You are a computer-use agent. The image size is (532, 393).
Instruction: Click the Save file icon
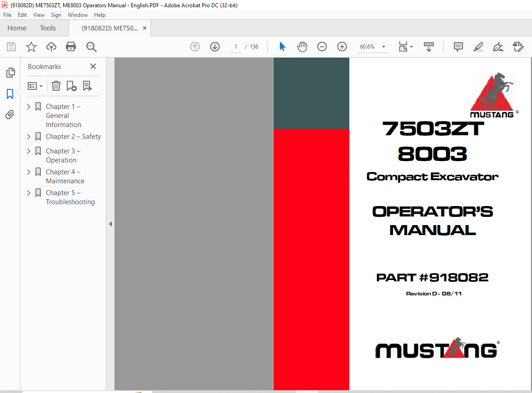(11, 47)
